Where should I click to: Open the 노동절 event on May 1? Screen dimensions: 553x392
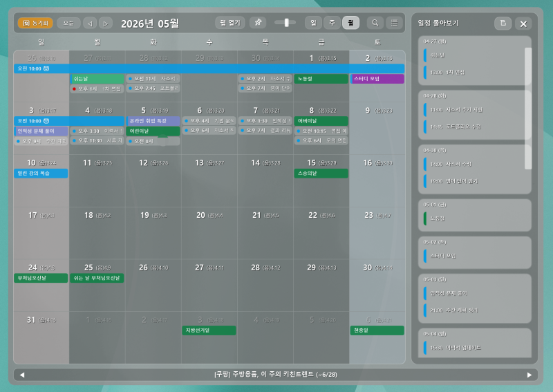pyautogui.click(x=321, y=79)
